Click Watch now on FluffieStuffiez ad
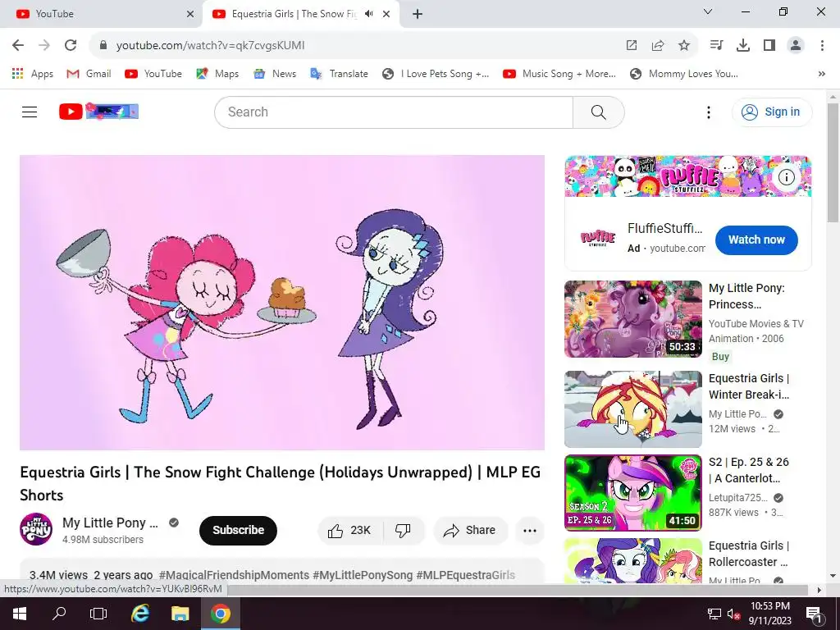This screenshot has width=840, height=630. [x=756, y=240]
